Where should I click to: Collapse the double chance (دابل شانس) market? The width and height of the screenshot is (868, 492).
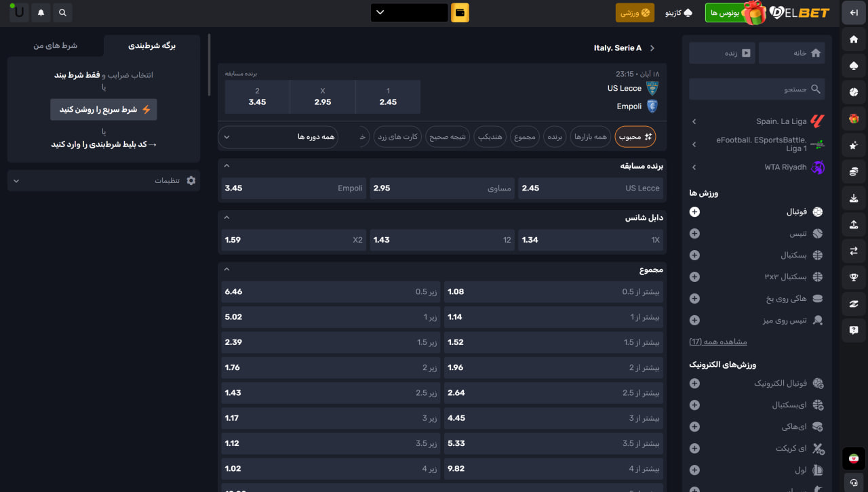point(226,218)
